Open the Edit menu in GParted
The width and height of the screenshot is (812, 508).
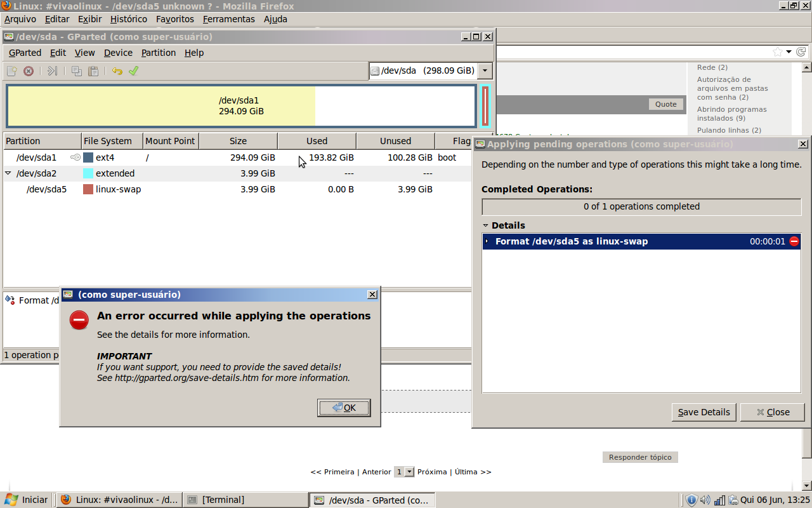[58, 53]
